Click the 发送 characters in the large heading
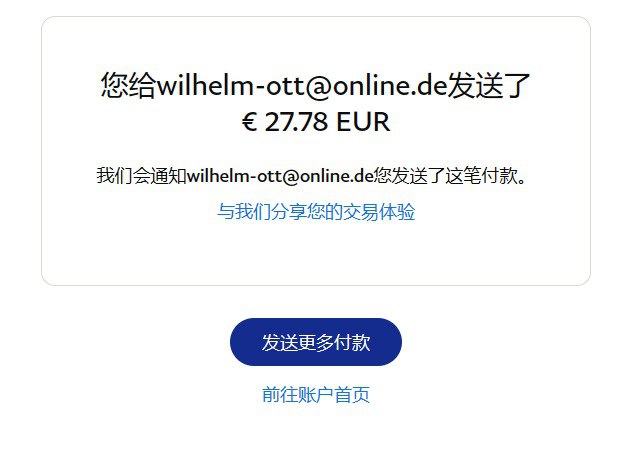Screen dimensions: 624x459 [x=475, y=86]
